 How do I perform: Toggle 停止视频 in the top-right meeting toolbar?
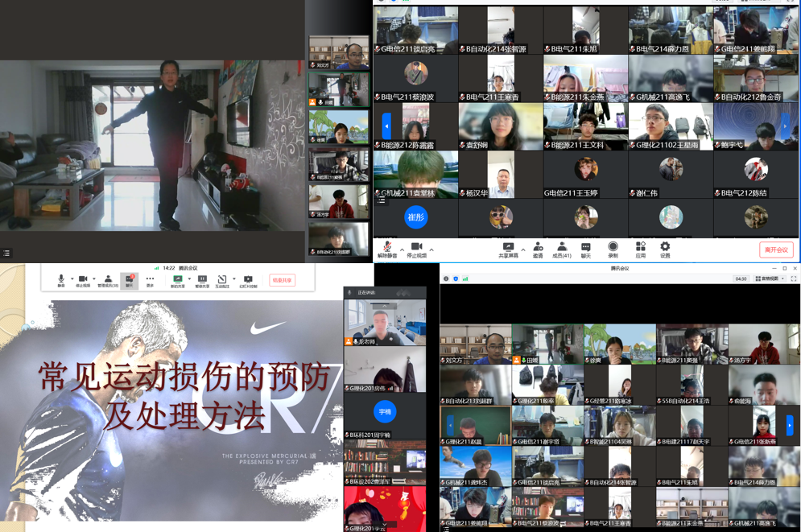click(x=416, y=248)
